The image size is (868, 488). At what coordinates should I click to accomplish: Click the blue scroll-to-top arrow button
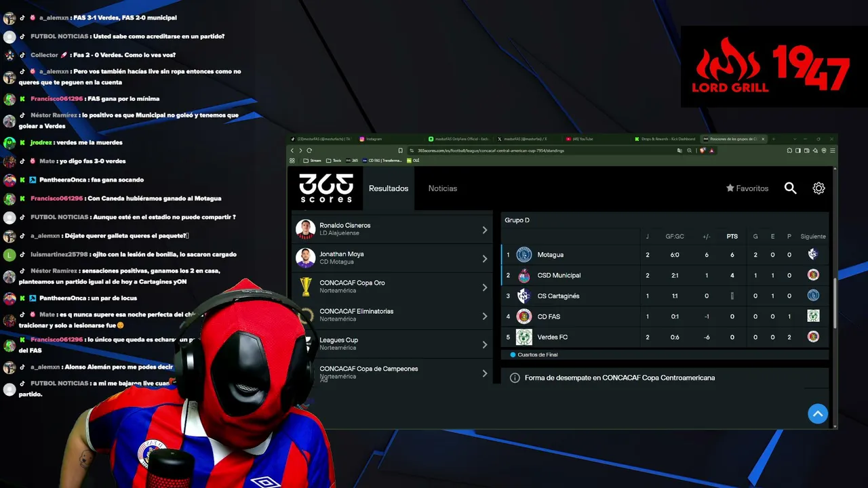point(818,414)
